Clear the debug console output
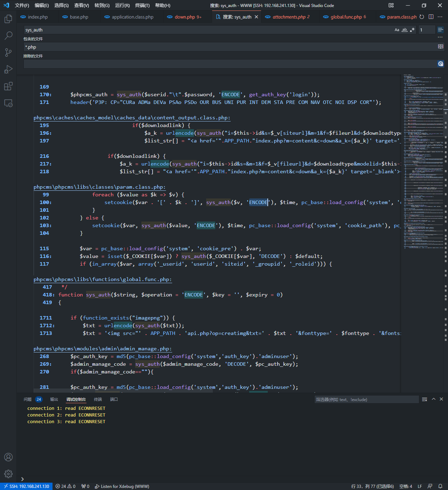Viewport: 448px width, 490px height. pyautogui.click(x=425, y=399)
